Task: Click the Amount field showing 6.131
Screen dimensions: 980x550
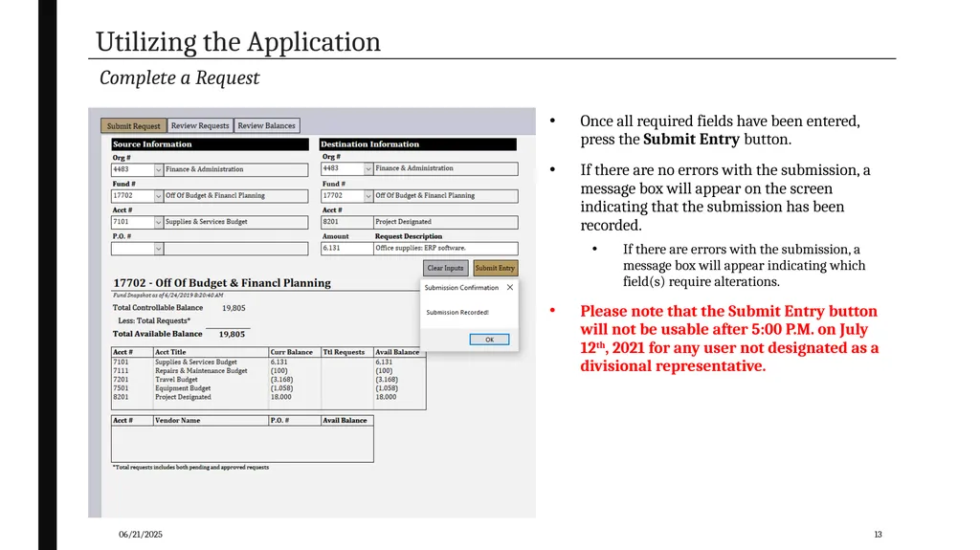Action: tap(346, 248)
